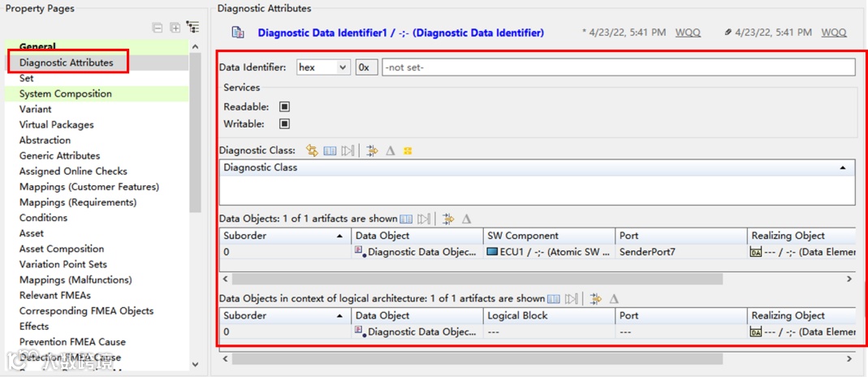Open the column configuration icon for the logical architecture table
This screenshot has width=868, height=377.
pos(554,299)
